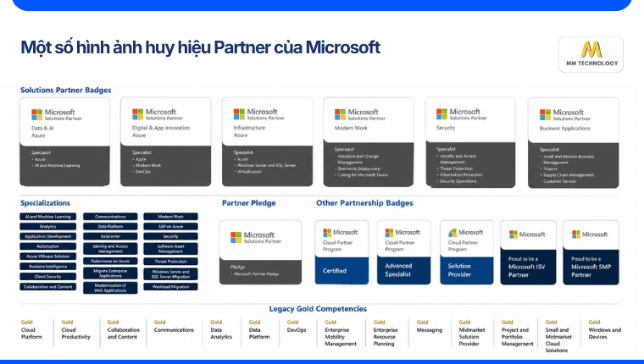Select the Modern Work specialization pill
644x364 pixels.
point(170,216)
